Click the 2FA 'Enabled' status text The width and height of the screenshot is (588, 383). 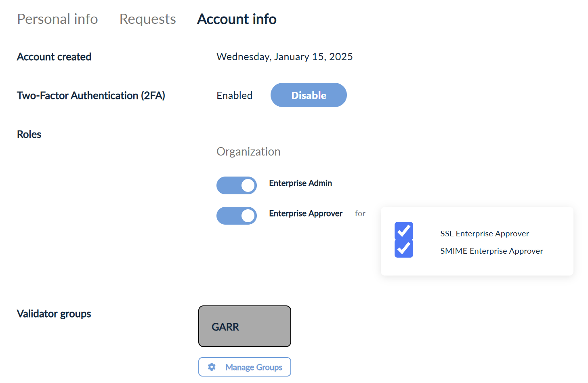pos(235,95)
